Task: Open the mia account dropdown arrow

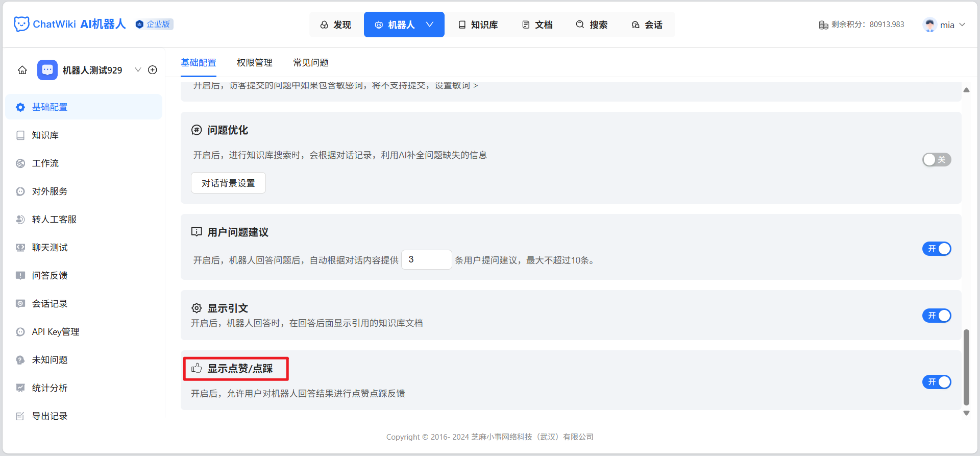Action: pos(962,25)
